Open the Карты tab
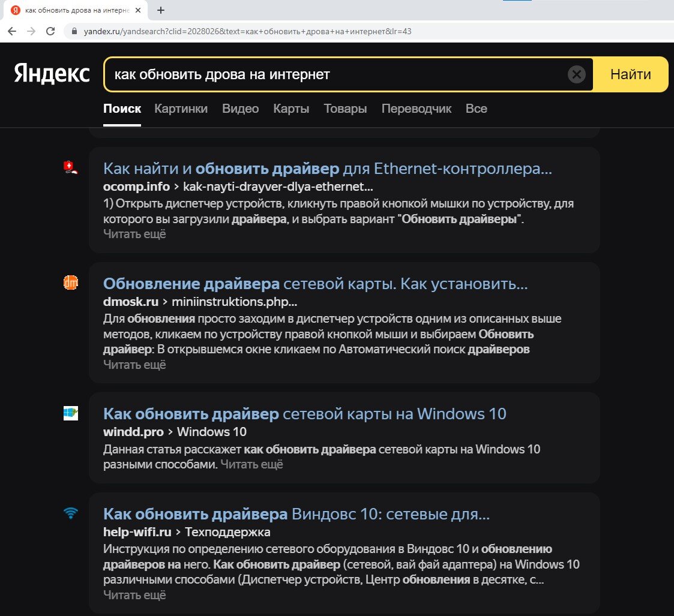Viewport: 674px width, 616px height. click(x=291, y=109)
